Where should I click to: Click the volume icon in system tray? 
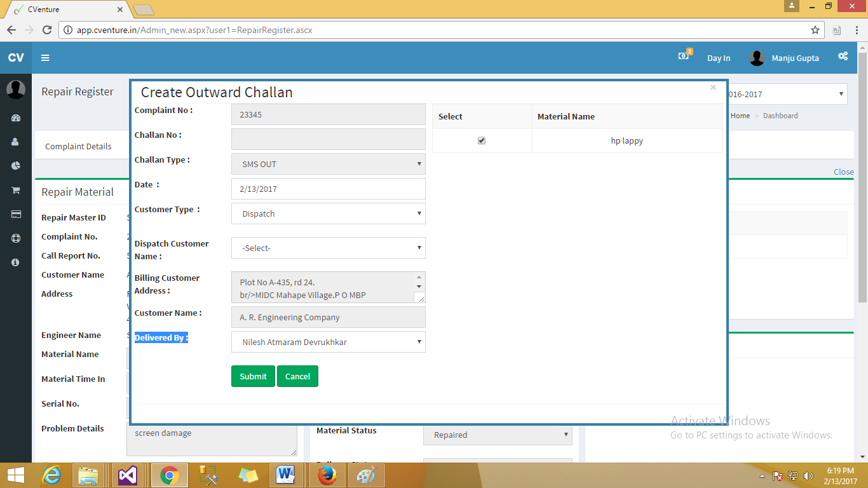(808, 475)
